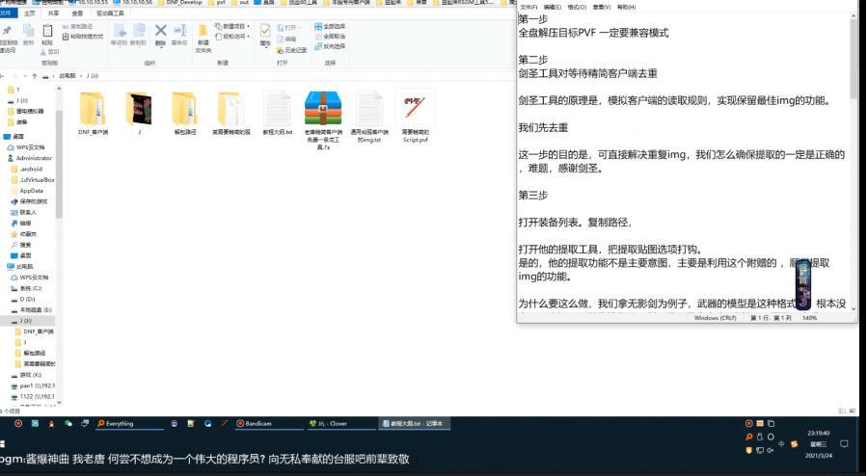This screenshot has width=868, height=476.
Task: Open the 打开 dropdown in ribbon
Action: pyautogui.click(x=289, y=28)
